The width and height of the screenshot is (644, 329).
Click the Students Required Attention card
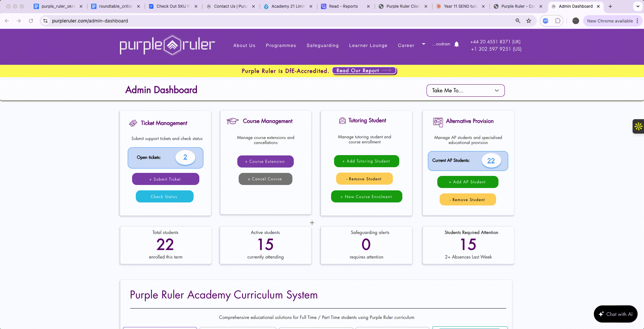[468, 245]
